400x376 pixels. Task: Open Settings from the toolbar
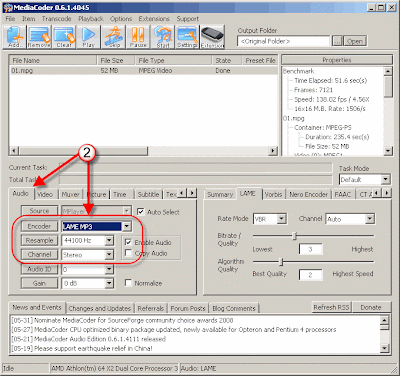coord(187,37)
